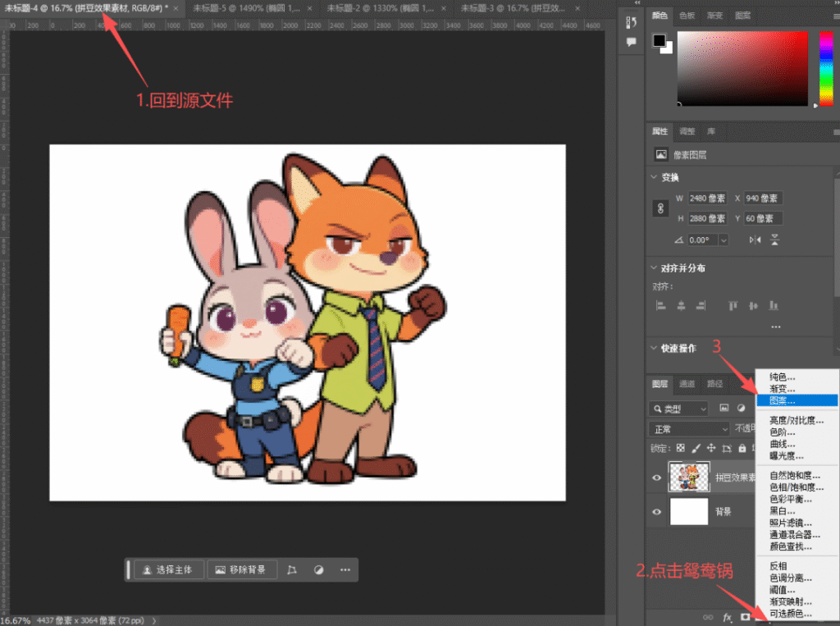Flip horizontal icon in Transform section
The image size is (840, 626).
[x=755, y=240]
